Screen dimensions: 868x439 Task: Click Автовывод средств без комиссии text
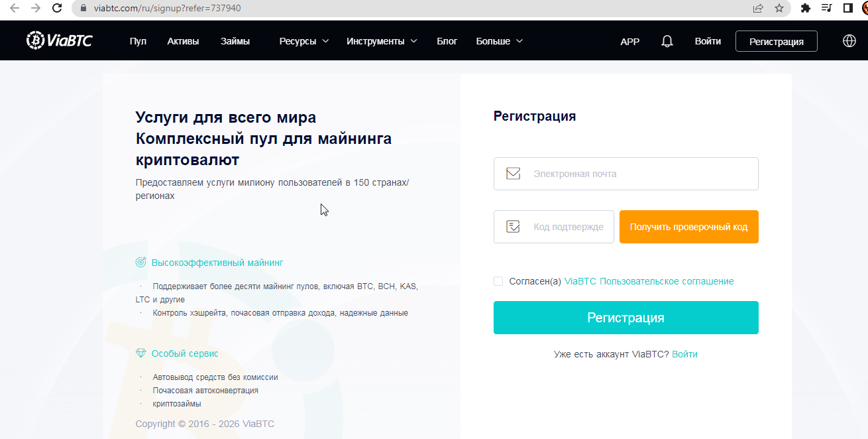215,377
